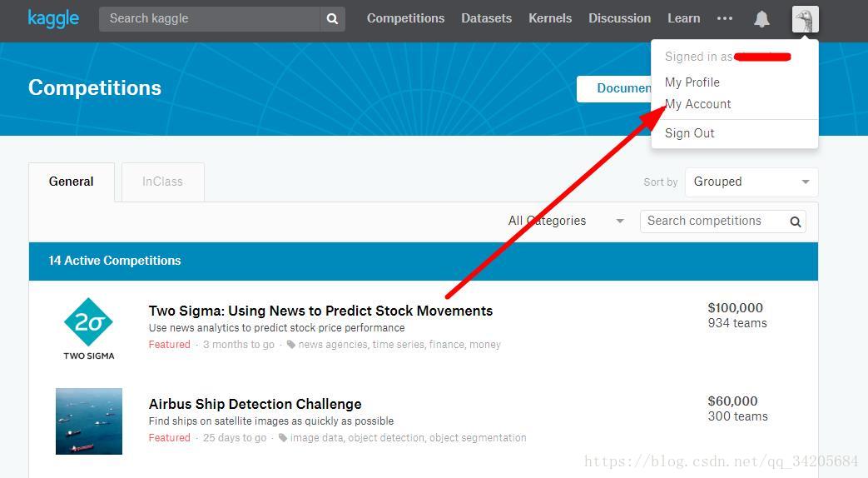This screenshot has height=478, width=868.
Task: Click the Featured label under Airbus
Action: coord(170,437)
